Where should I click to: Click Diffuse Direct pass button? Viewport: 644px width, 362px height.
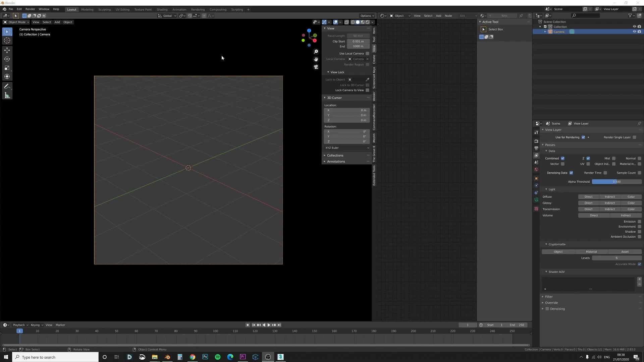[589, 197]
